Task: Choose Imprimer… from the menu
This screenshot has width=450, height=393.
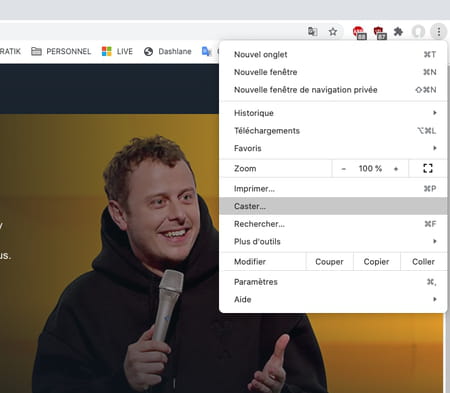Action: pyautogui.click(x=333, y=189)
